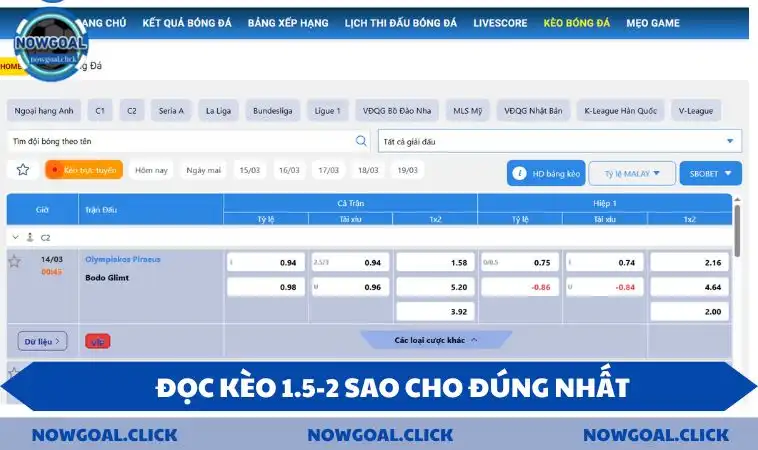This screenshot has width=758, height=450.
Task: Click the C2 league trophy icon
Action: coord(30,237)
